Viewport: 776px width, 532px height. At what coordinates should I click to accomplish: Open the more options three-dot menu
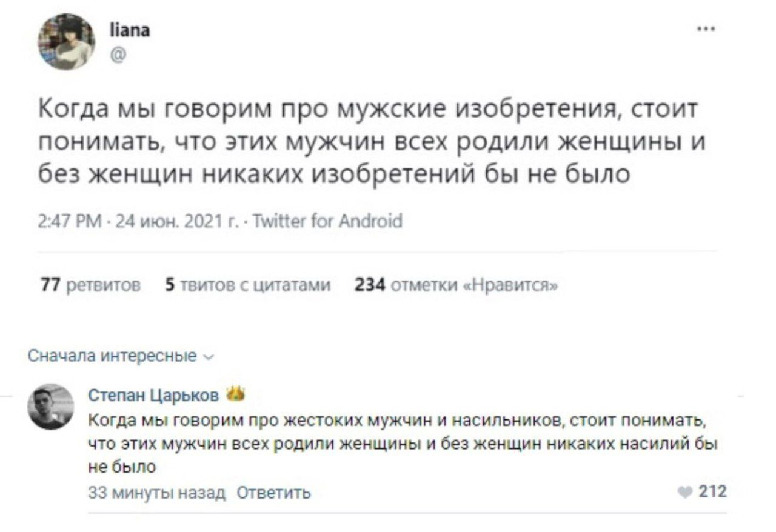tap(705, 27)
